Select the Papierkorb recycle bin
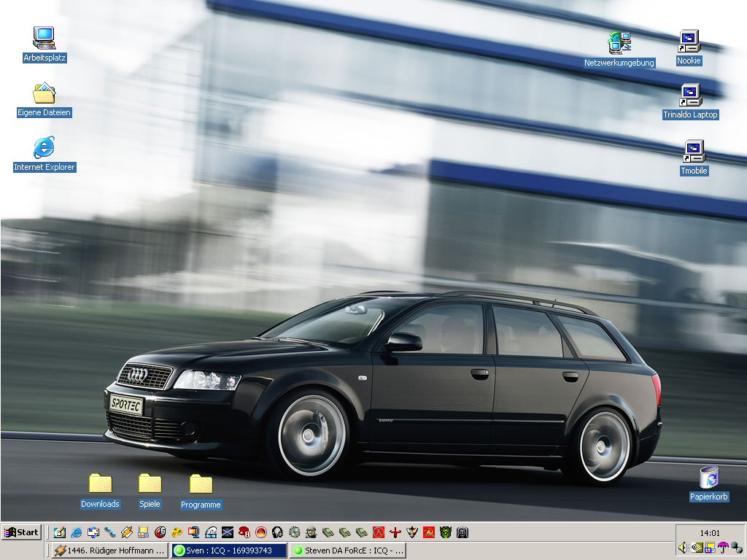747x560 pixels. [x=708, y=478]
